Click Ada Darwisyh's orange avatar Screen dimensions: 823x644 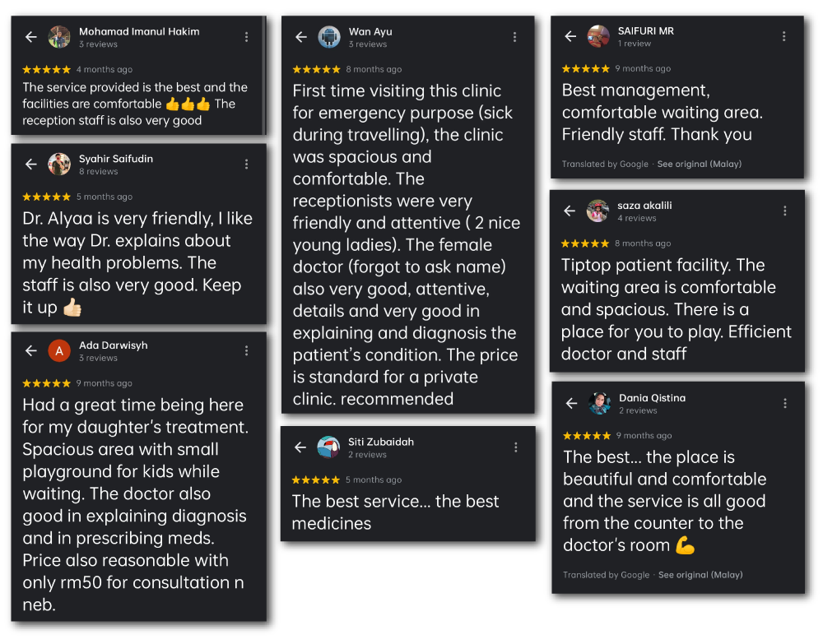[59, 351]
